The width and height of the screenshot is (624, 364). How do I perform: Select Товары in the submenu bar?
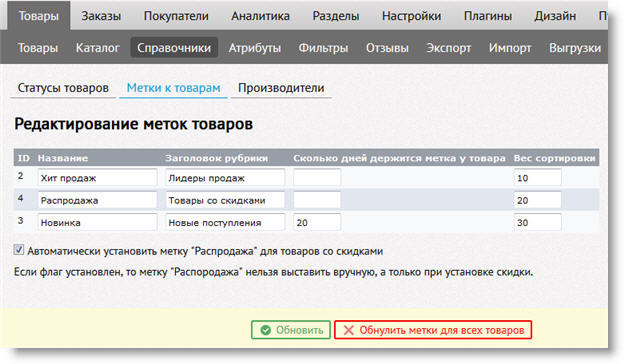pyautogui.click(x=38, y=48)
